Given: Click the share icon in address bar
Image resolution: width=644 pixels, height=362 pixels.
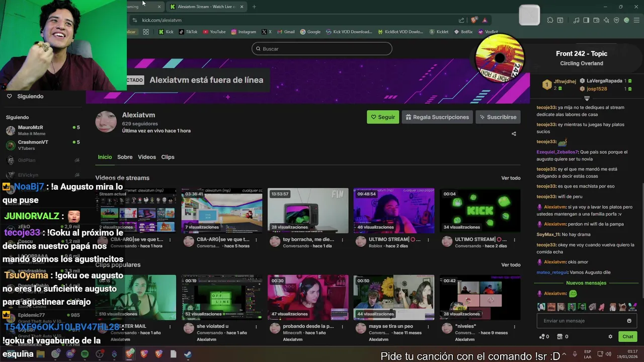Looking at the screenshot, I should click(461, 20).
